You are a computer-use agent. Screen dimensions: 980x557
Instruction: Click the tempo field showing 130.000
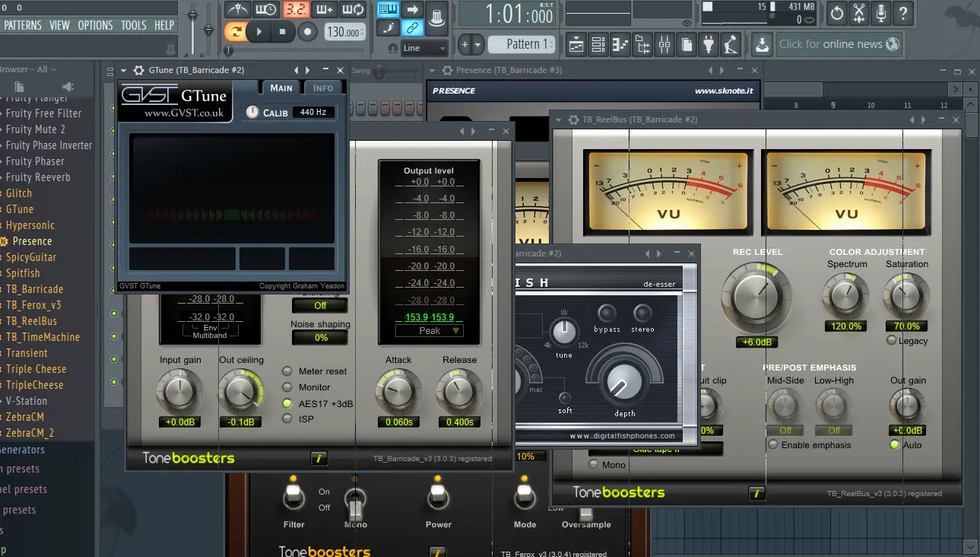click(x=344, y=32)
